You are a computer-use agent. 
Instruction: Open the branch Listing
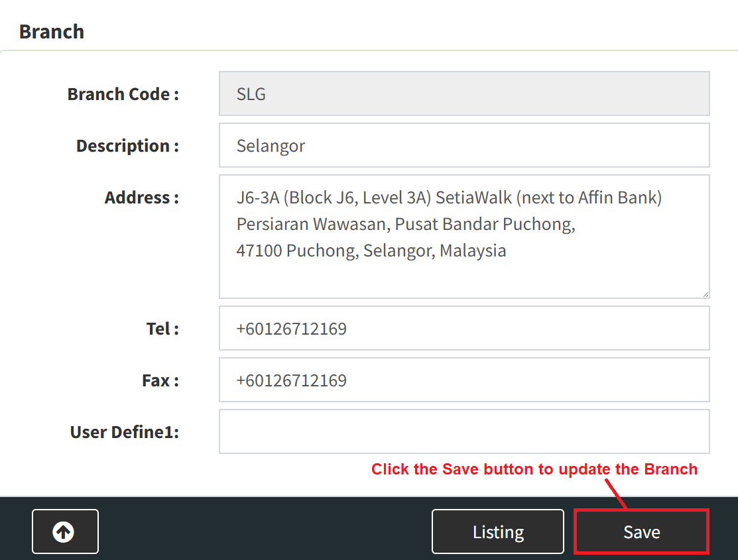(x=497, y=532)
